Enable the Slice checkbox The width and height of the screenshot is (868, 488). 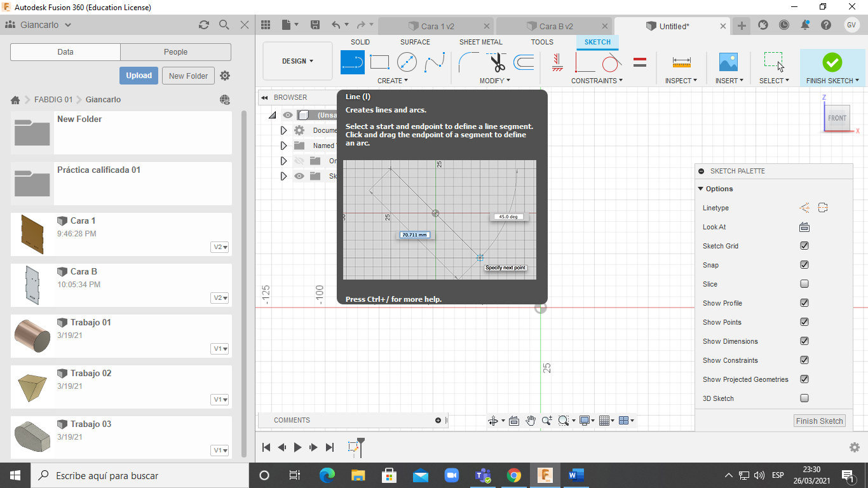click(804, 284)
